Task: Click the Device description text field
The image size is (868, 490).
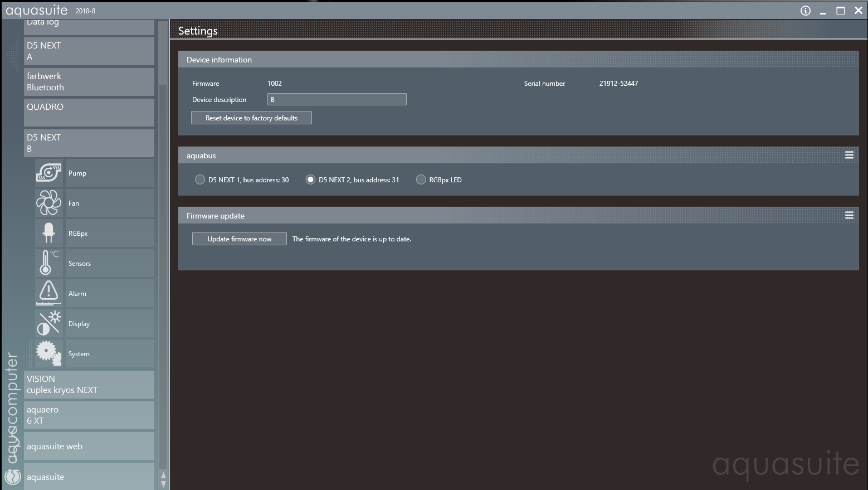Action: [337, 99]
